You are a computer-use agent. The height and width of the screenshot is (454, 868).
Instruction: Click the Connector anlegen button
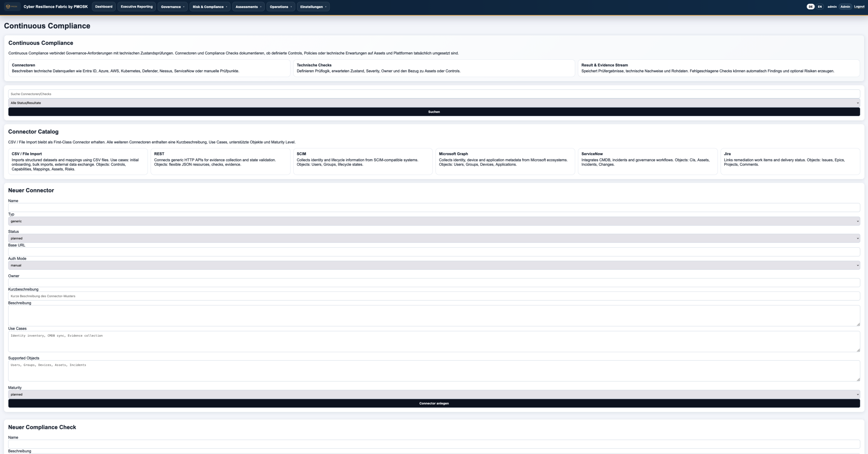point(434,403)
